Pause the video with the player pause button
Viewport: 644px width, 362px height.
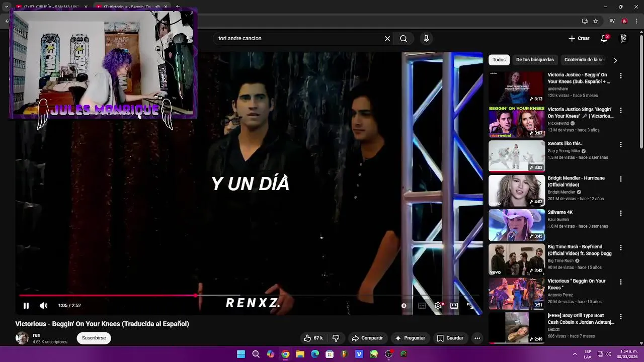point(26,306)
